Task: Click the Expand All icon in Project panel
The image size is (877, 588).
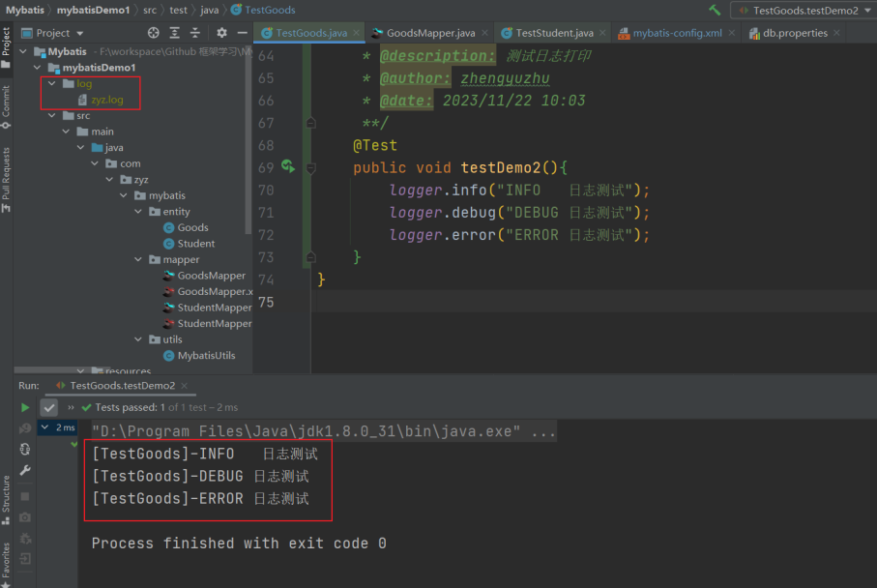Action: (174, 33)
